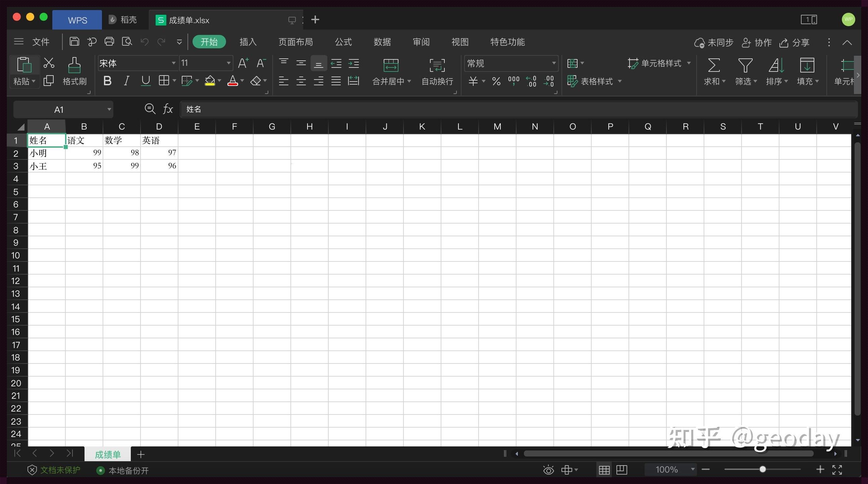Open Print Preview icon
This screenshot has width=868, height=484.
[127, 42]
